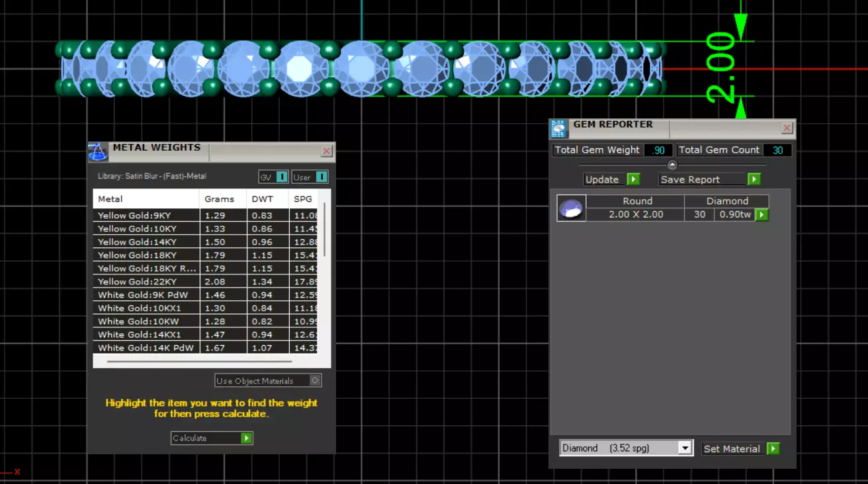This screenshot has height=484, width=868.
Task: Select the Yellow Gold:10KY row
Action: [205, 228]
